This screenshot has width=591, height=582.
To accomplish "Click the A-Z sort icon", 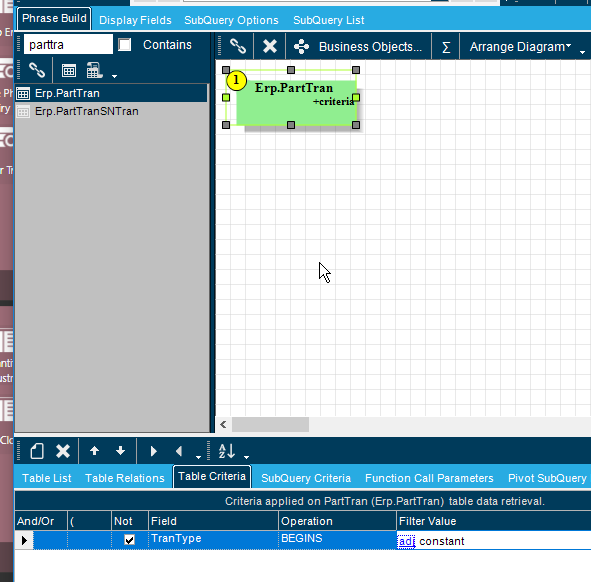I will click(x=227, y=451).
